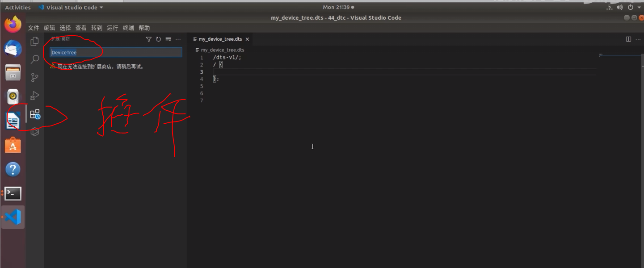Click the volume icon in top bar
This screenshot has height=268, width=644.
(x=620, y=8)
